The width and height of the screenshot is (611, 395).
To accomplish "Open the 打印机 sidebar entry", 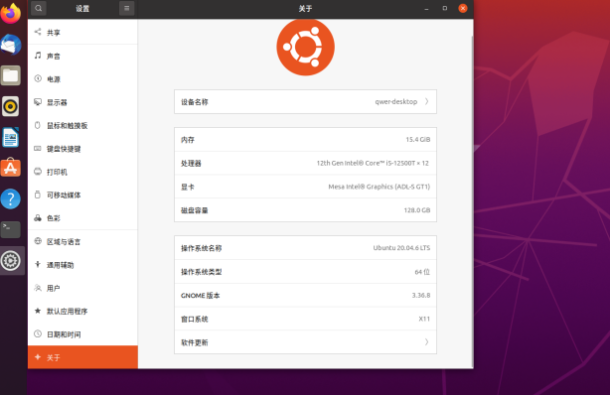I will (83, 172).
